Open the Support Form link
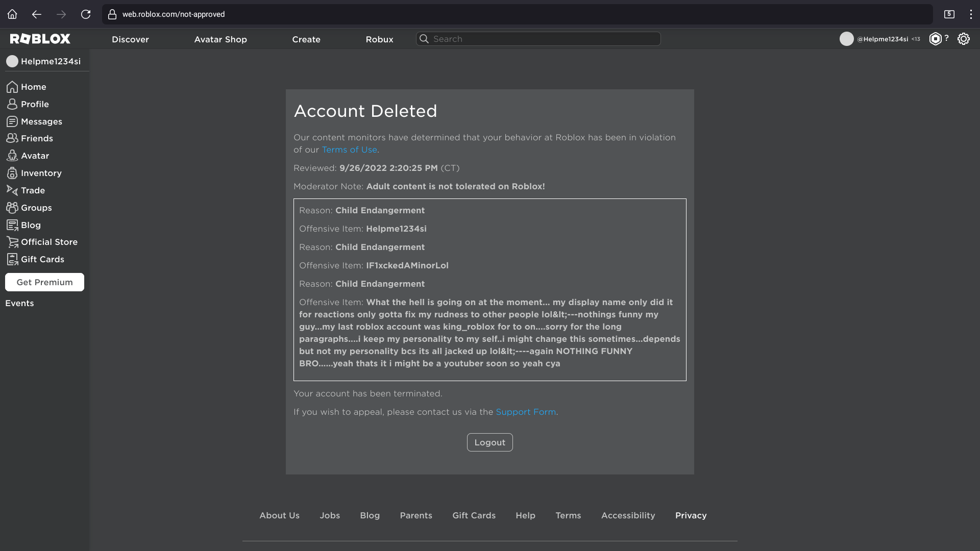980x551 pixels. click(x=526, y=412)
